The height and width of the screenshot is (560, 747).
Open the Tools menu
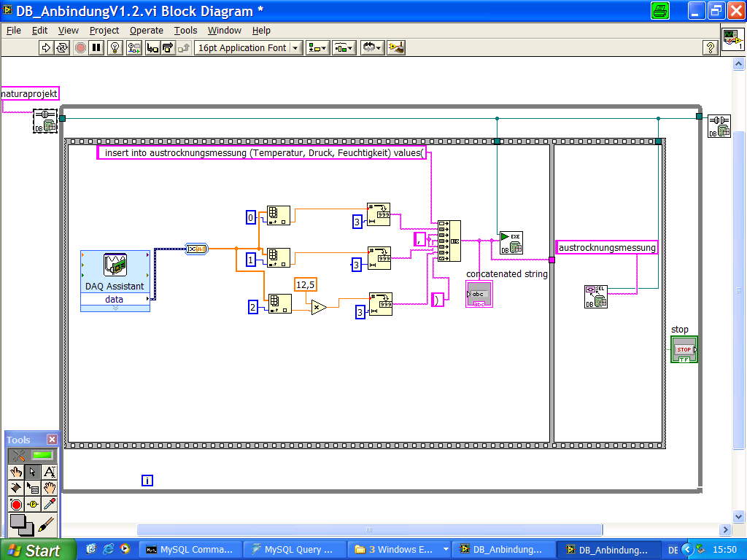click(185, 31)
